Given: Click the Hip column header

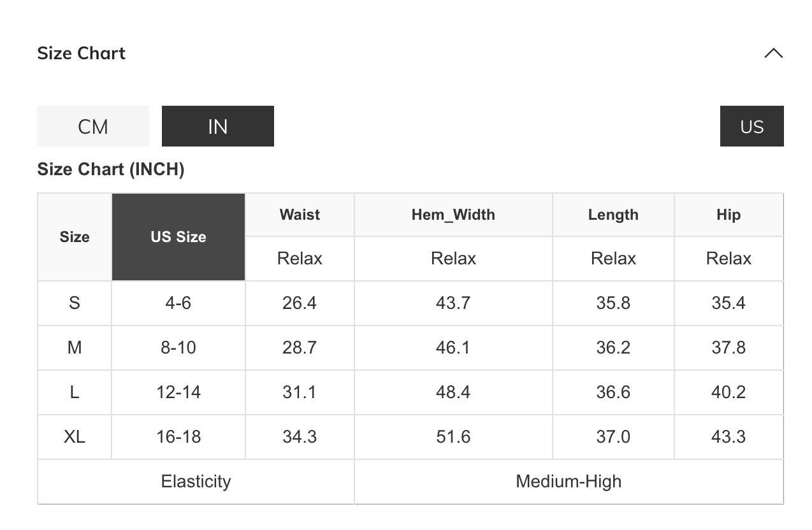Looking at the screenshot, I should pos(729,215).
